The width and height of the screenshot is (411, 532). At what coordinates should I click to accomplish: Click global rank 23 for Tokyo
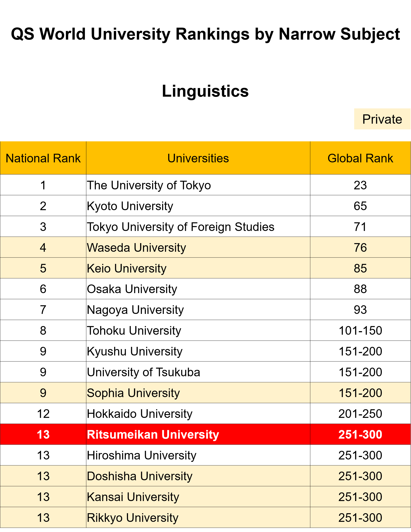(360, 185)
